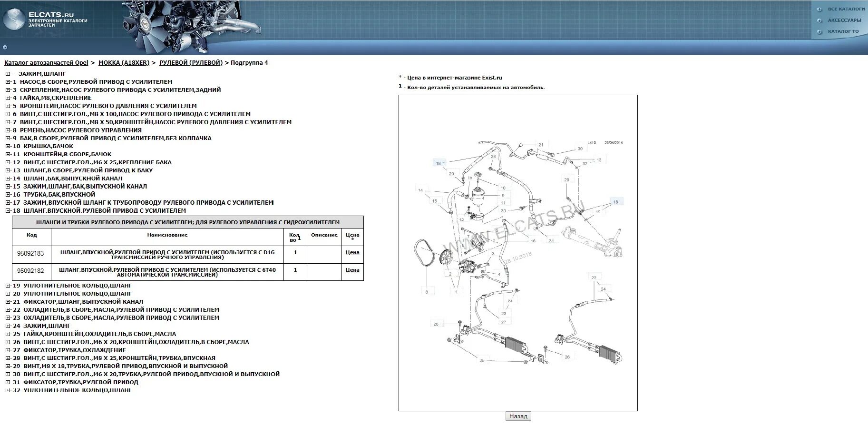Viewport: 868px width, 427px height.
Task: Expand item 5 Кронштейн насос
Action: coord(8,106)
